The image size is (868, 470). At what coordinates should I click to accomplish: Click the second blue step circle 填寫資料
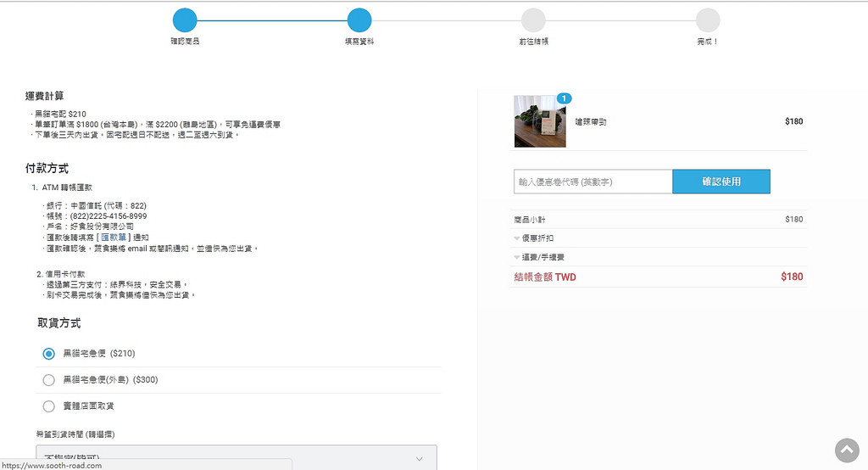(359, 20)
